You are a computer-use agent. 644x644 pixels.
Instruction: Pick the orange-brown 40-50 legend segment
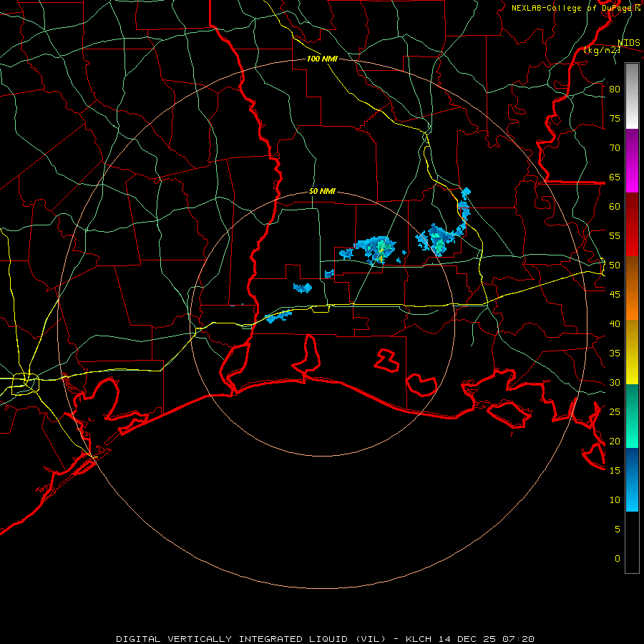pyautogui.click(x=632, y=288)
